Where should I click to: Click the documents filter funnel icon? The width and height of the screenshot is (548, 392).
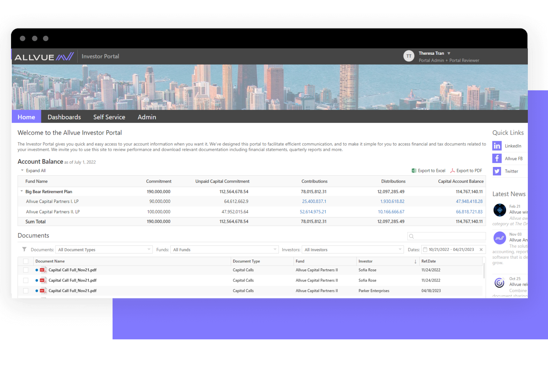pyautogui.click(x=24, y=249)
